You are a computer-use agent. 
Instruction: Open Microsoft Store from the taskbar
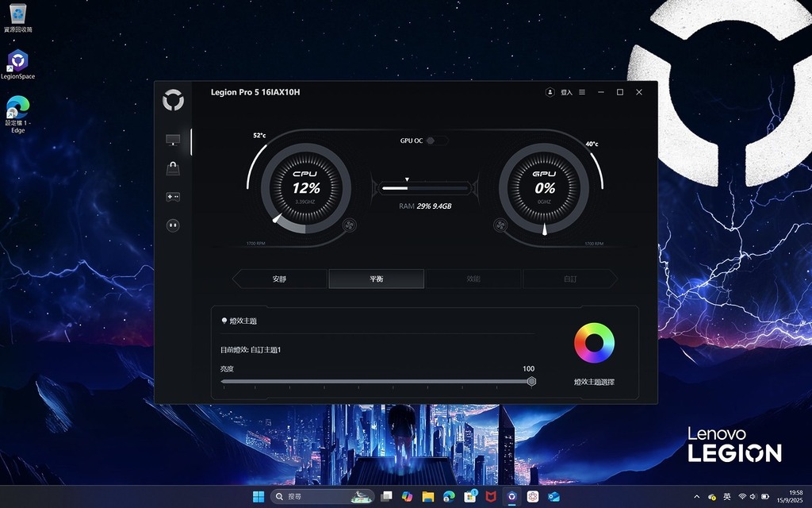(x=470, y=497)
